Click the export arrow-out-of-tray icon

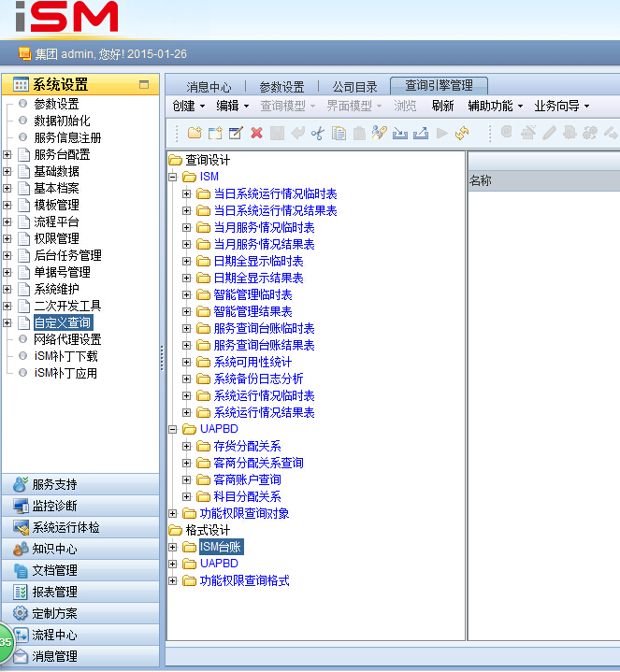pyautogui.click(x=421, y=133)
